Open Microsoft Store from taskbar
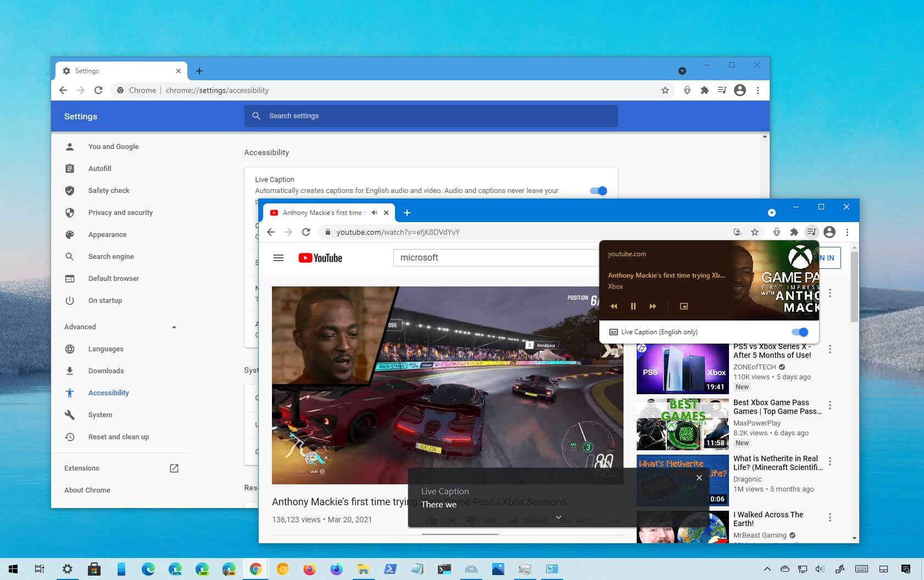Image resolution: width=924 pixels, height=580 pixels. point(94,569)
